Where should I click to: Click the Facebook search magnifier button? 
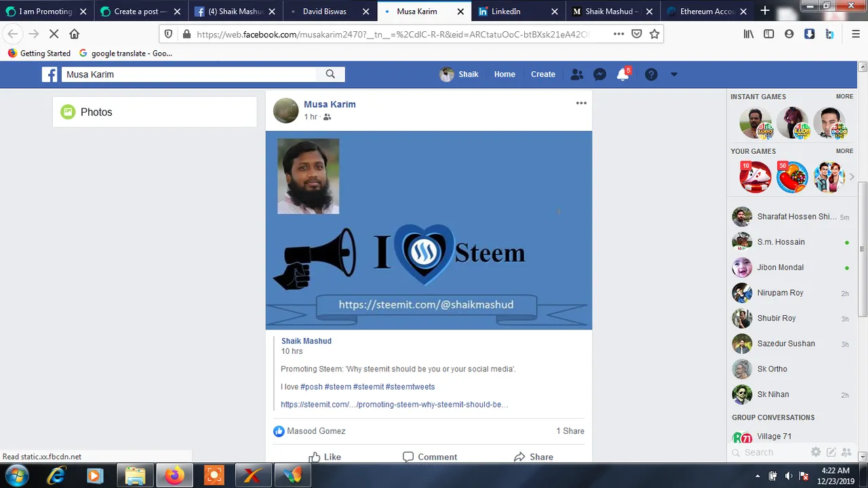(x=330, y=75)
